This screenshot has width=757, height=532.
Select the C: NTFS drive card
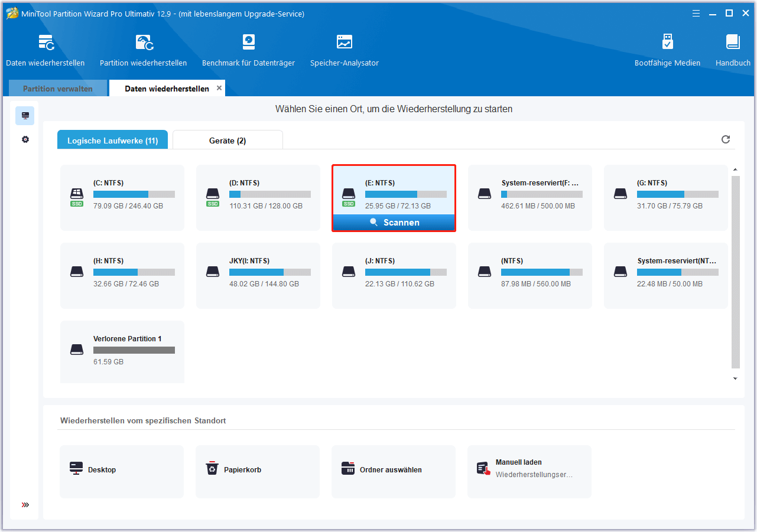pos(122,198)
